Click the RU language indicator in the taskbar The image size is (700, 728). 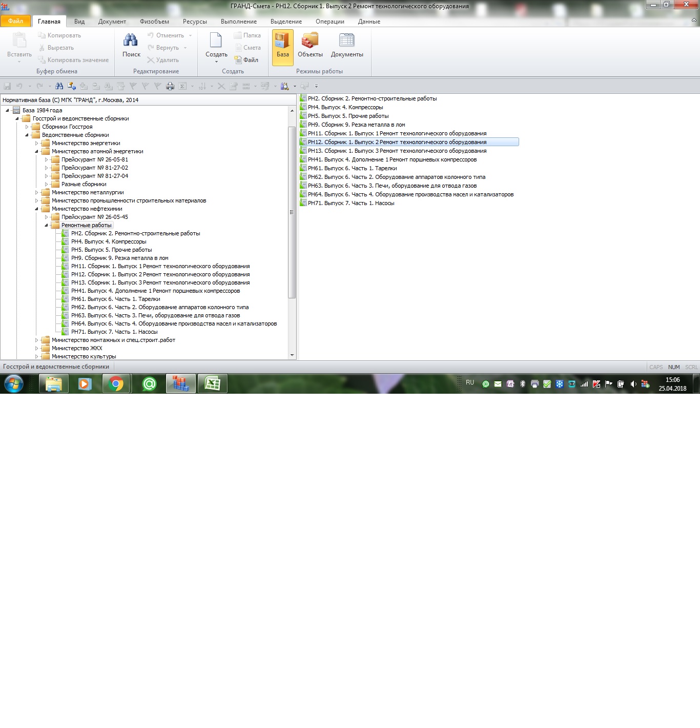(x=470, y=383)
